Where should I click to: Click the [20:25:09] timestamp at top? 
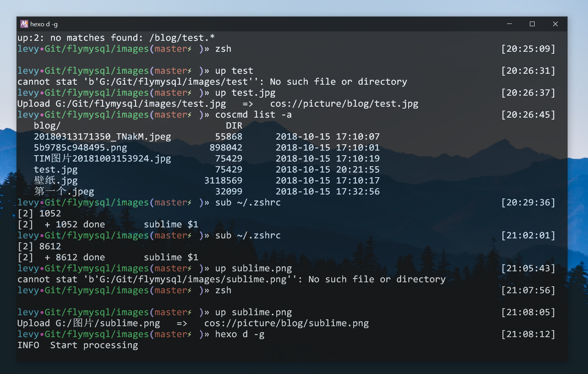tap(528, 49)
